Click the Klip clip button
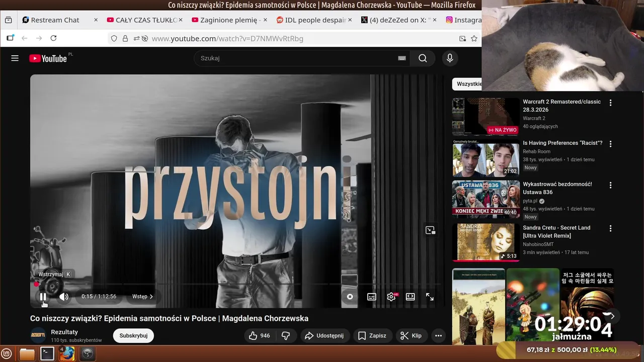The image size is (644, 362). (x=411, y=335)
